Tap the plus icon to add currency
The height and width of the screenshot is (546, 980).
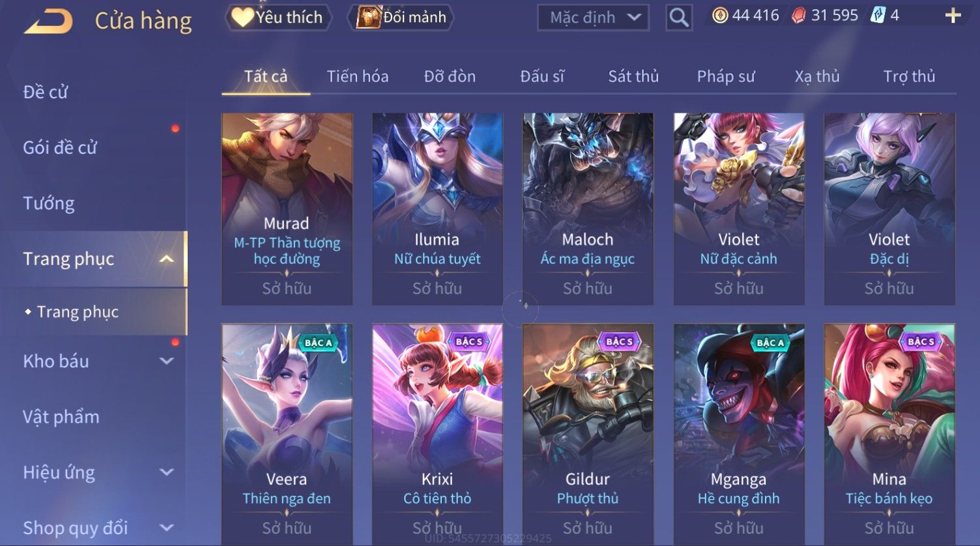click(x=953, y=16)
